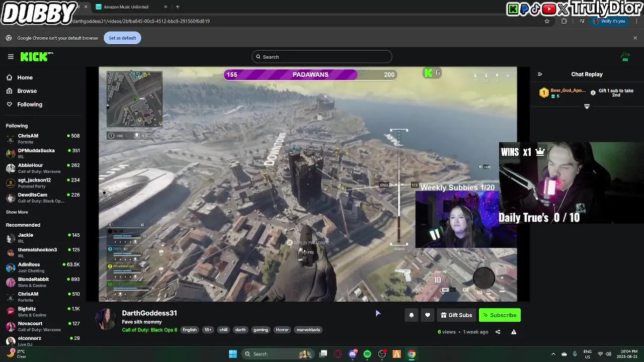The image size is (644, 362).
Task: Show hidden system tray icons
Action: (553, 354)
